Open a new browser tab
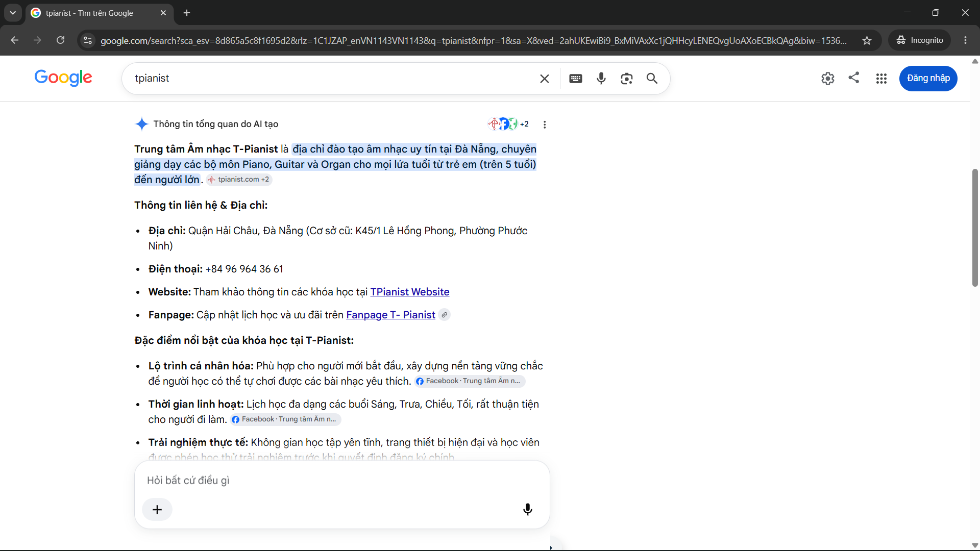 pos(187,13)
